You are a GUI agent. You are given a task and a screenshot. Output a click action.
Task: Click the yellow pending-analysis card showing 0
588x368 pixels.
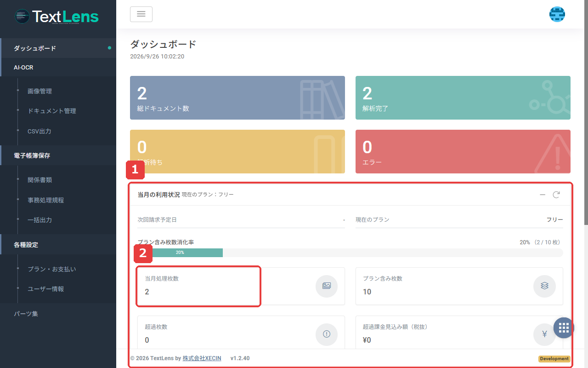[x=237, y=151]
